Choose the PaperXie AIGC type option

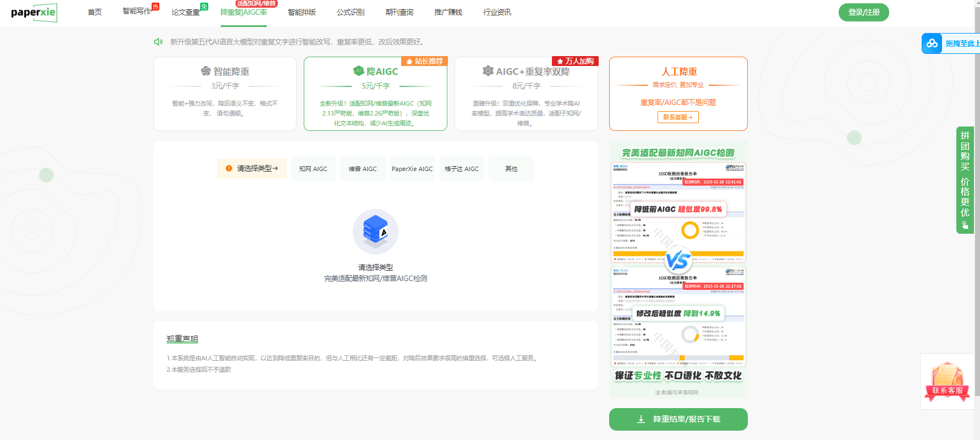412,169
